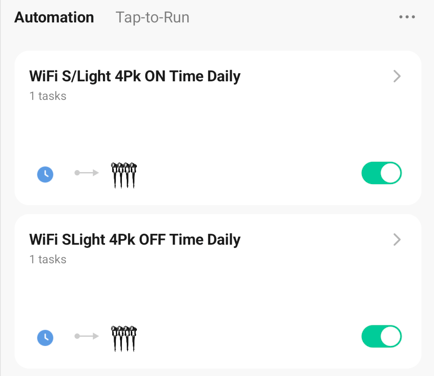Click the arrow connector icon in OFF automation
The image size is (434, 376).
tap(87, 336)
